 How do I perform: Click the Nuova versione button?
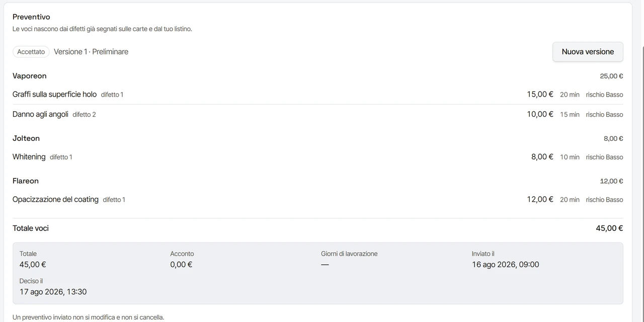click(x=588, y=52)
